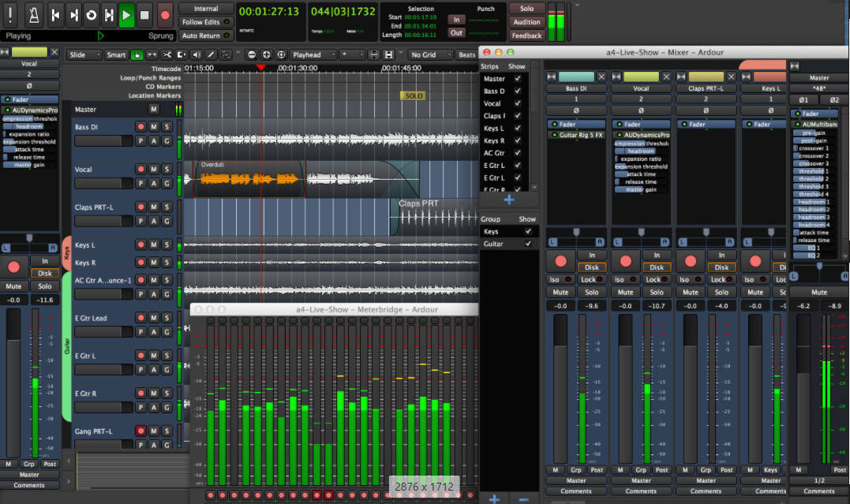Viewport: 850px width, 504px height.
Task: Uncheck the Keys R strip show checkbox
Action: pyautogui.click(x=518, y=141)
